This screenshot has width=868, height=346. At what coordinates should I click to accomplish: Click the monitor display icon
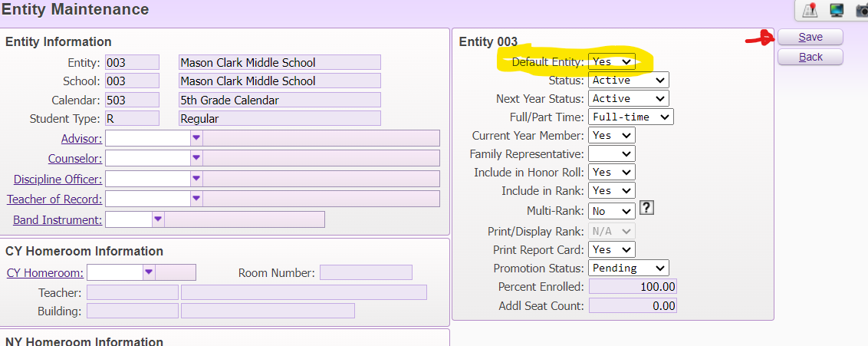coord(837,10)
